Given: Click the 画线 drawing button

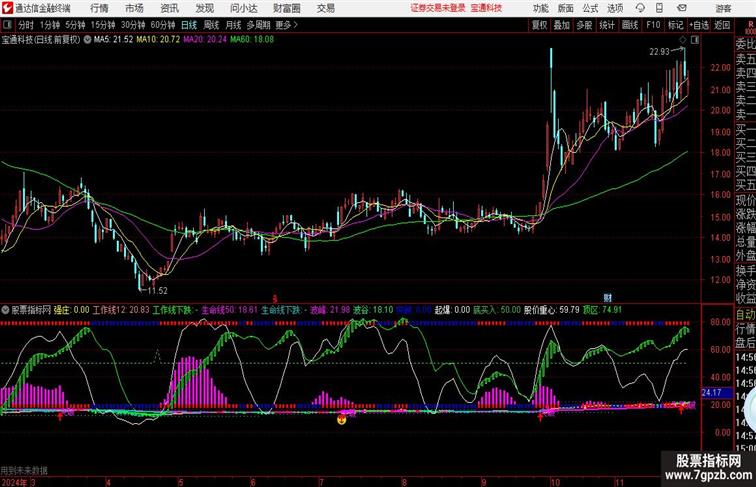Looking at the screenshot, I should coord(630,25).
